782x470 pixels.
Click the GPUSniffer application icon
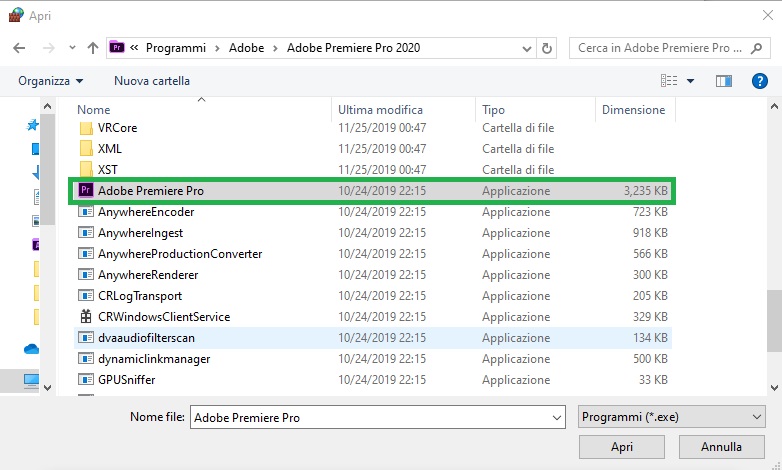(x=86, y=379)
